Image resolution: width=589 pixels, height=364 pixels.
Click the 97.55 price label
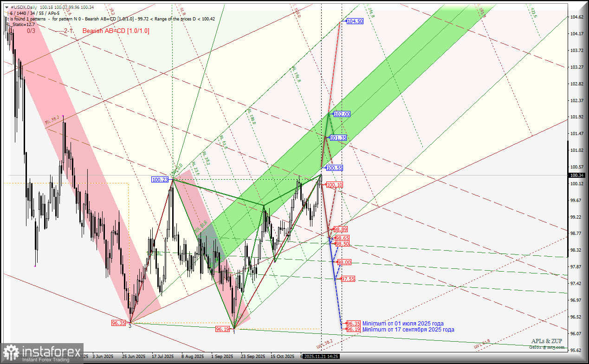(x=348, y=279)
